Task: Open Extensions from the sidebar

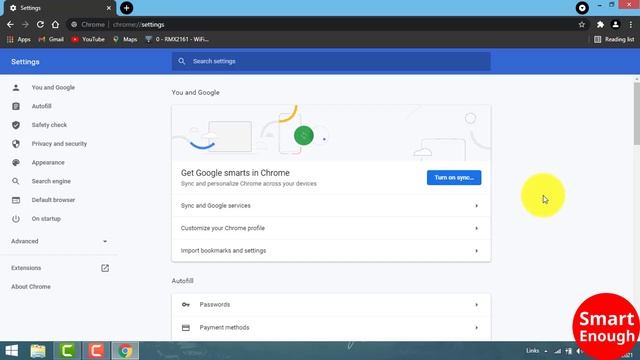Action: (26, 268)
